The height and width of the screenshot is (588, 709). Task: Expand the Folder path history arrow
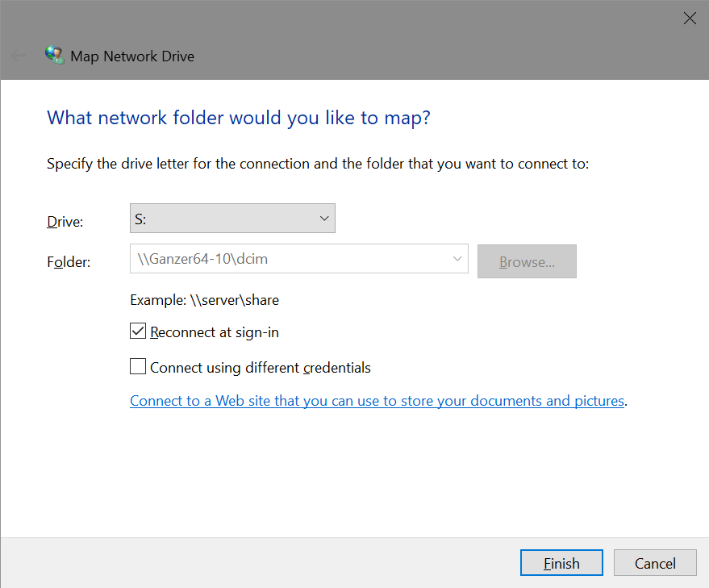click(x=458, y=259)
